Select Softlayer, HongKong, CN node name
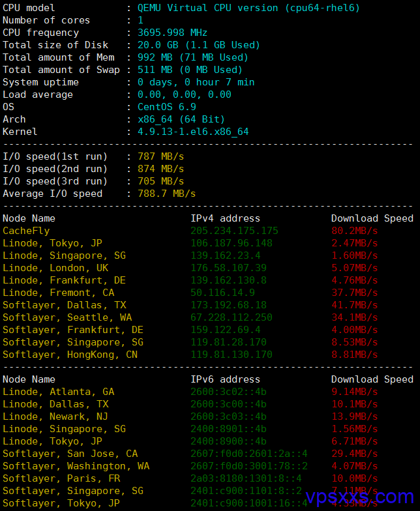This screenshot has width=420, height=511. click(70, 355)
